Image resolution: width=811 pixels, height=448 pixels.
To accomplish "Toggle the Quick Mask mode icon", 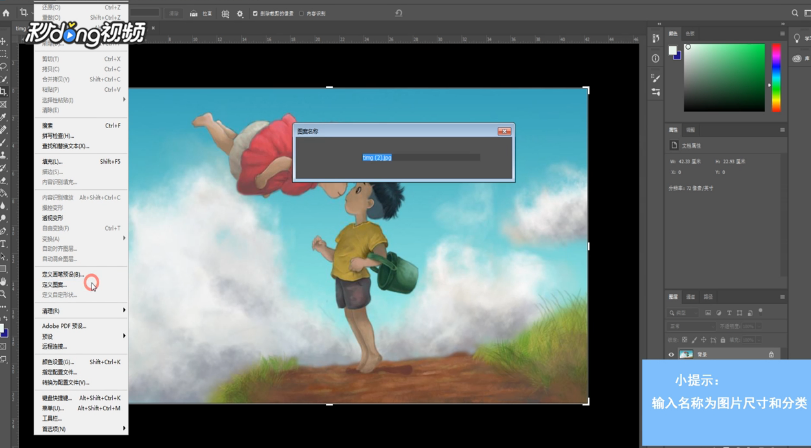I will point(3,346).
